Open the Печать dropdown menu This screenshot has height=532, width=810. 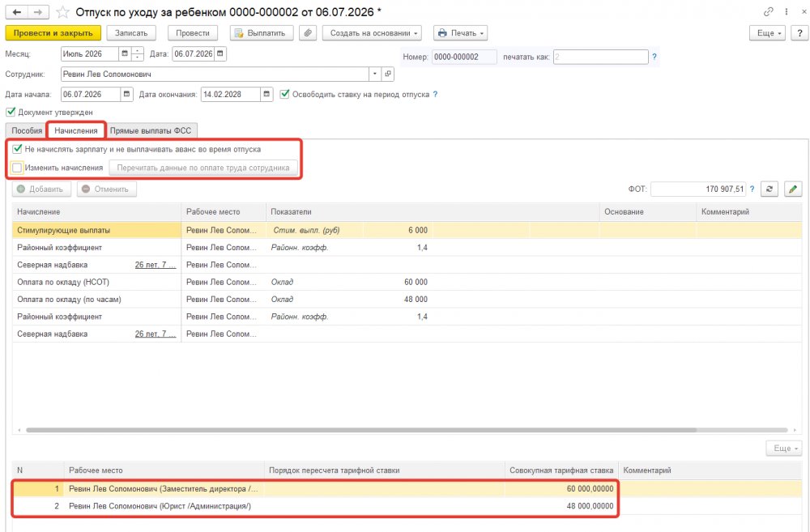pyautogui.click(x=460, y=33)
